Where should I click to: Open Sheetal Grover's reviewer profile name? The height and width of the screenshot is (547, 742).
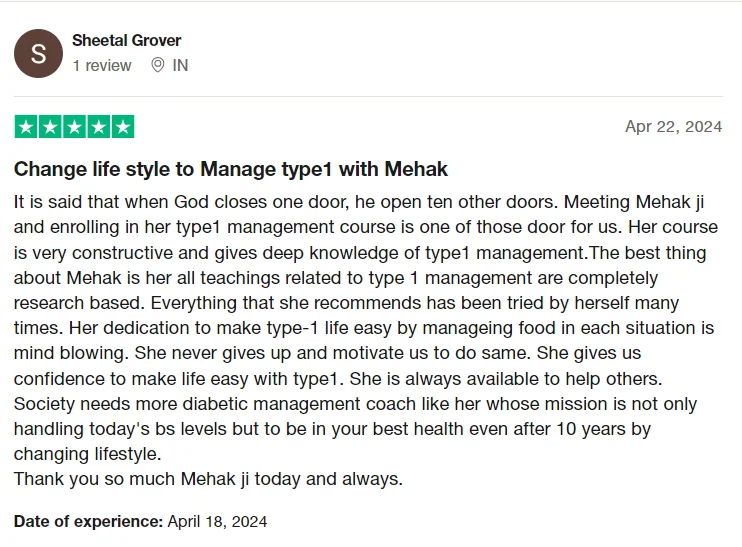click(x=126, y=41)
